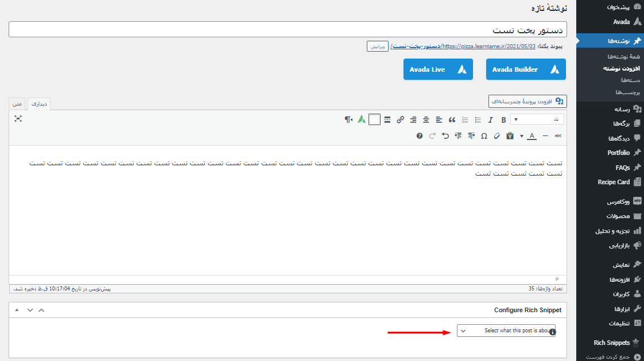Open 'Select what this post is about' dropdown
This screenshot has height=361, width=644.
(x=506, y=331)
